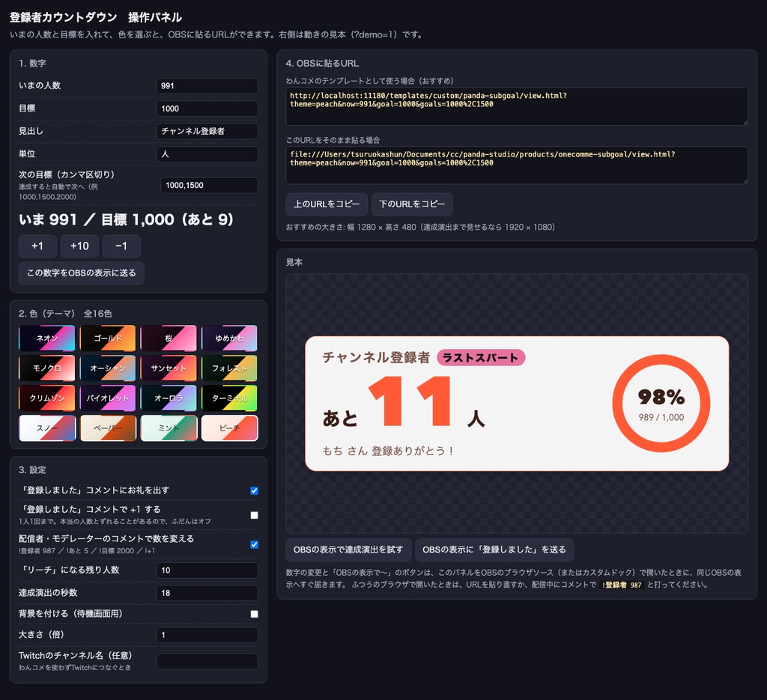Select the ゴールド theme swatch
This screenshot has height=700, width=767.
pos(108,338)
